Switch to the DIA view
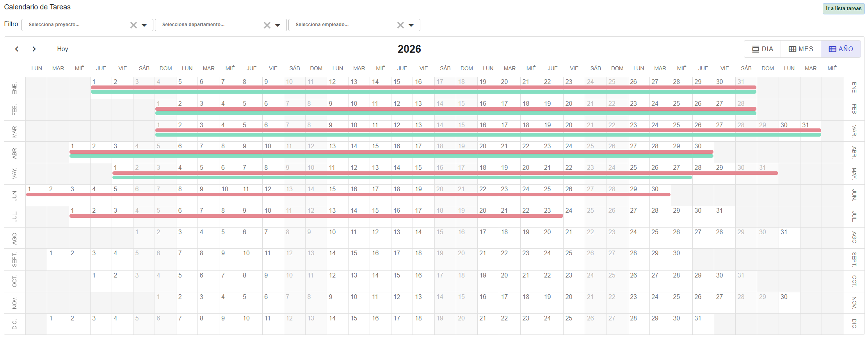 [763, 49]
